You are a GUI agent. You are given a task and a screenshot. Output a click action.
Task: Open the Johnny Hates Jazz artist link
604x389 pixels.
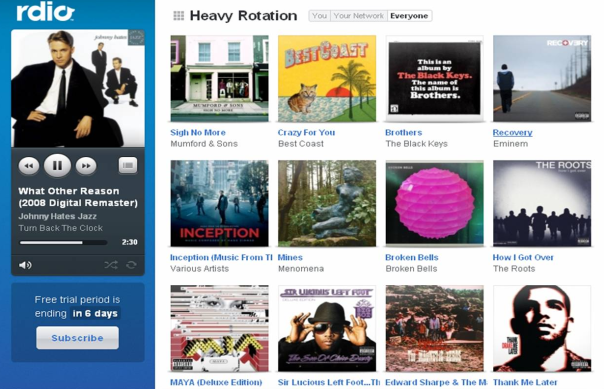(57, 216)
